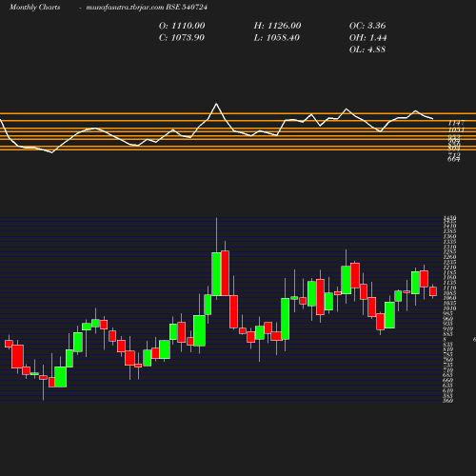Click the "1410" price axis label

(449, 226)
